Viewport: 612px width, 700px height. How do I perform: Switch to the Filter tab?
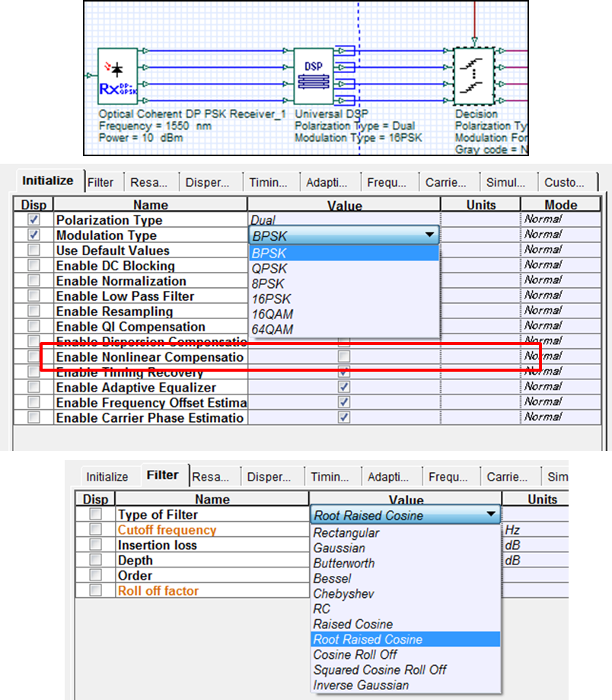[x=103, y=181]
